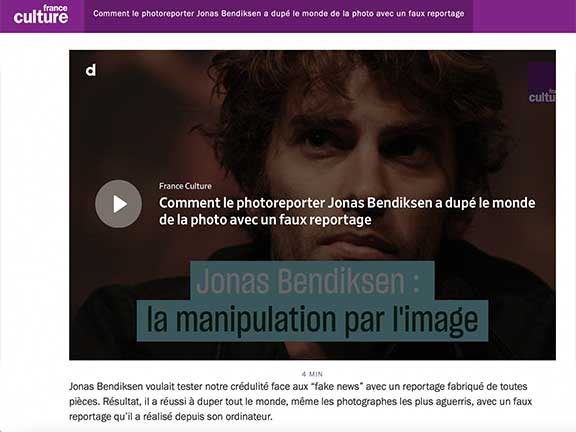576x432 pixels.
Task: Open the France Culture logo in header
Action: (x=41, y=15)
